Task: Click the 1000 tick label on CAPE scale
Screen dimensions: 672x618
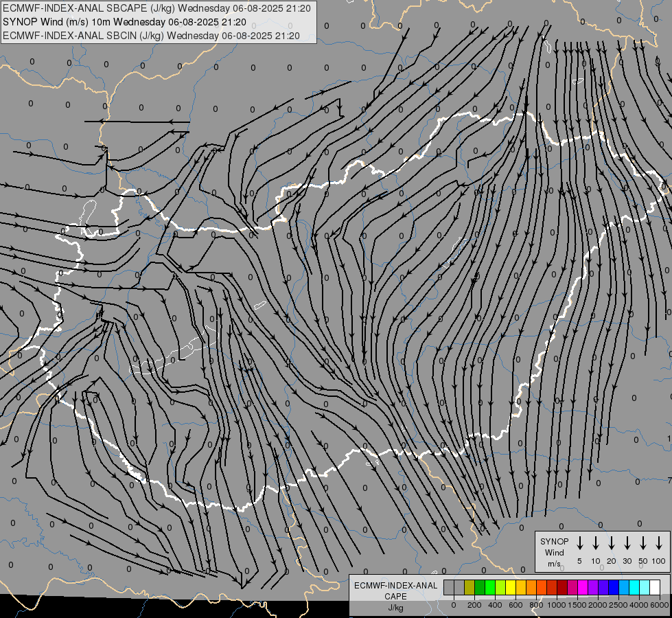Action: tap(557, 605)
